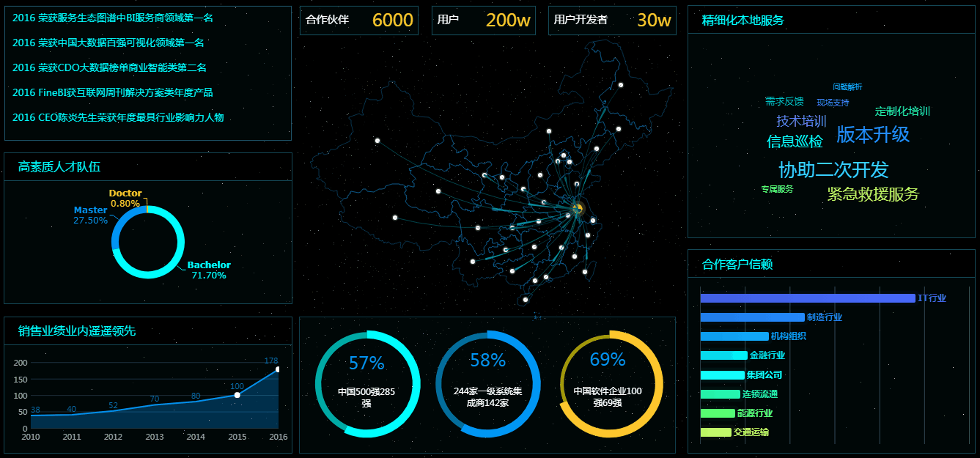Select the 用户 200w stat card
This screenshot has width=980, height=458.
483,21
